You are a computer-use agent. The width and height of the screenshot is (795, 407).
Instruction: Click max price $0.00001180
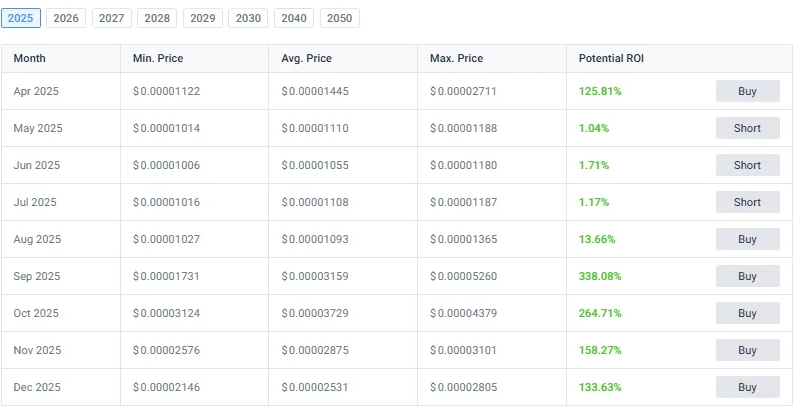(x=463, y=165)
